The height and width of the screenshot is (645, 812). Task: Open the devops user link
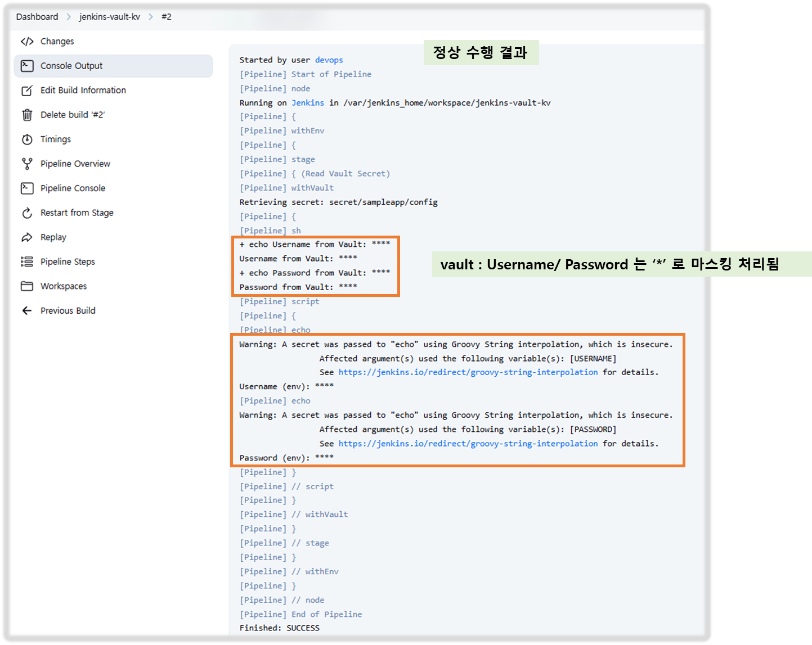pyautogui.click(x=329, y=60)
